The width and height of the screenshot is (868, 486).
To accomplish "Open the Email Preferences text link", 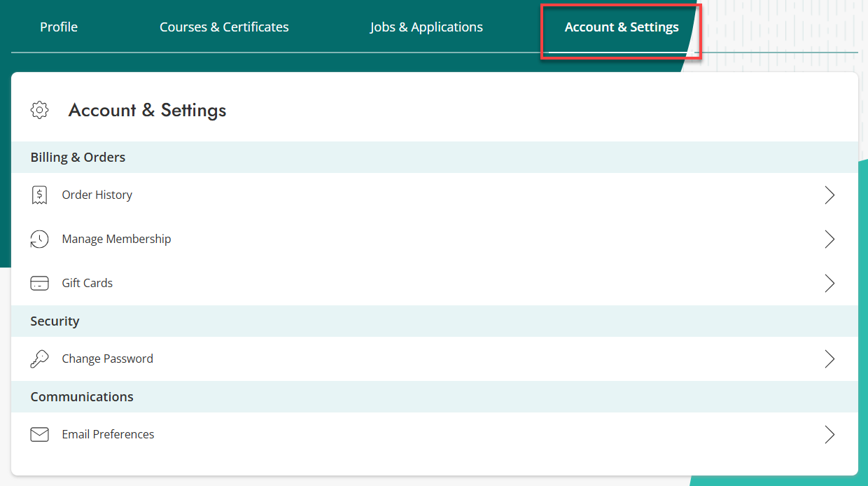I will click(x=108, y=435).
